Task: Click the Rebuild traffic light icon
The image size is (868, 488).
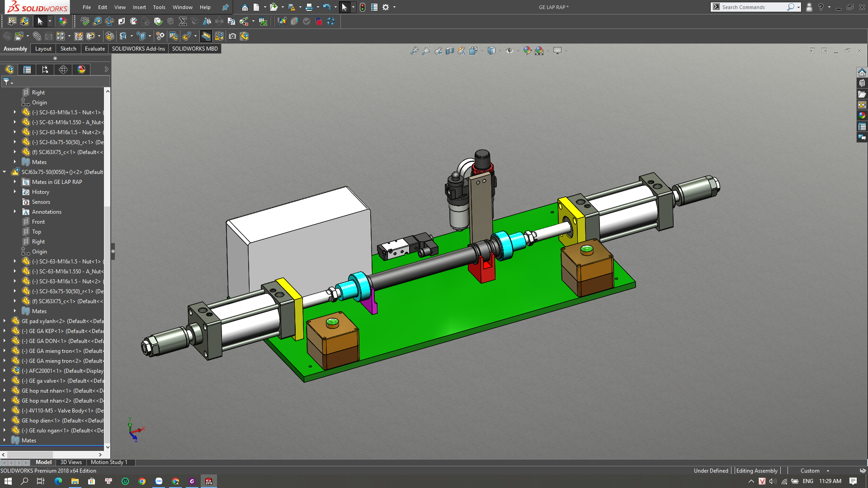Action: click(x=363, y=7)
